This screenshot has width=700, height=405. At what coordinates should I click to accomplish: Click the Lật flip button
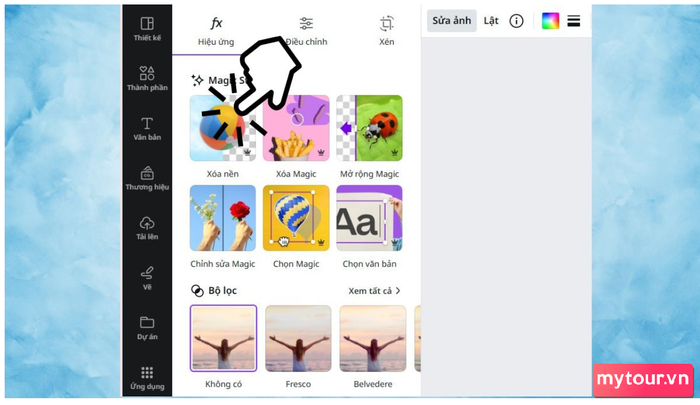(491, 21)
